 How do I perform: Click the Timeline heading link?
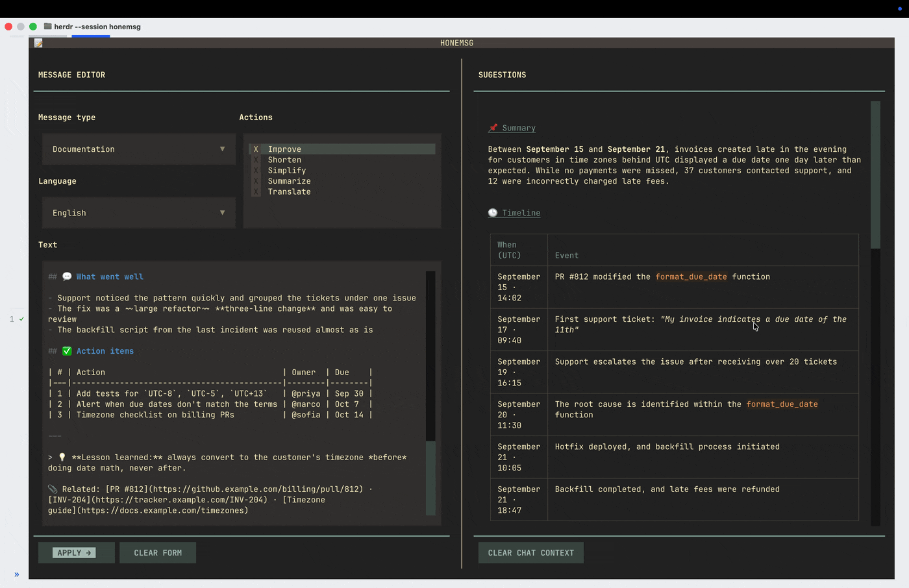521,213
